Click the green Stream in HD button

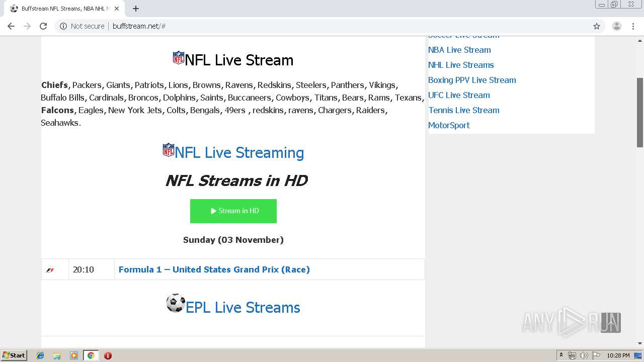pos(233,211)
